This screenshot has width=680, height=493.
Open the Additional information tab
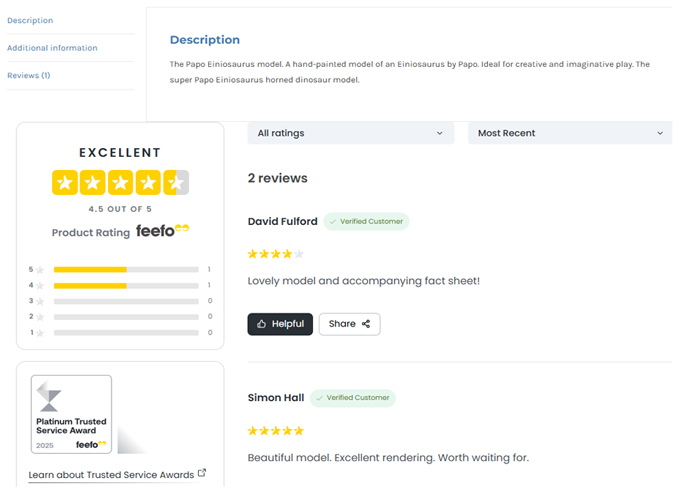tap(52, 48)
